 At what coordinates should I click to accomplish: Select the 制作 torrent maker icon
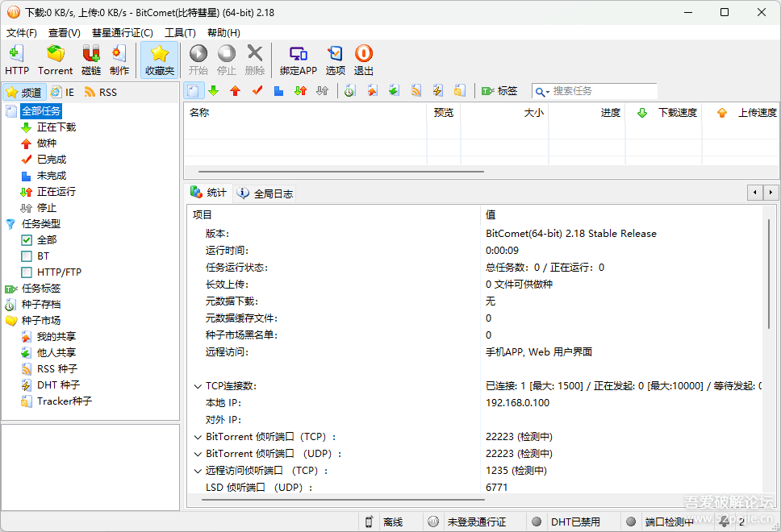tap(119, 59)
